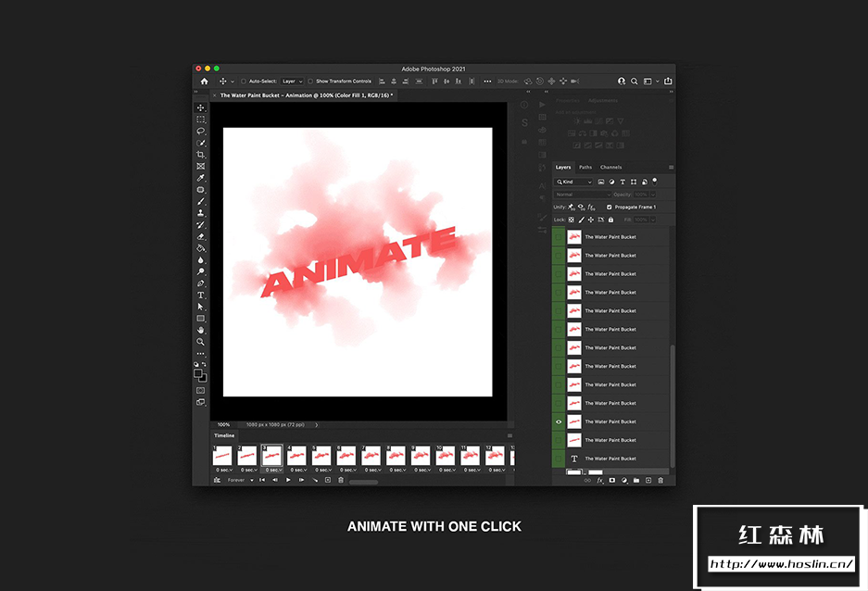Open the Auto-Select Layer dropdown
Image resolution: width=868 pixels, height=591 pixels.
tap(293, 81)
